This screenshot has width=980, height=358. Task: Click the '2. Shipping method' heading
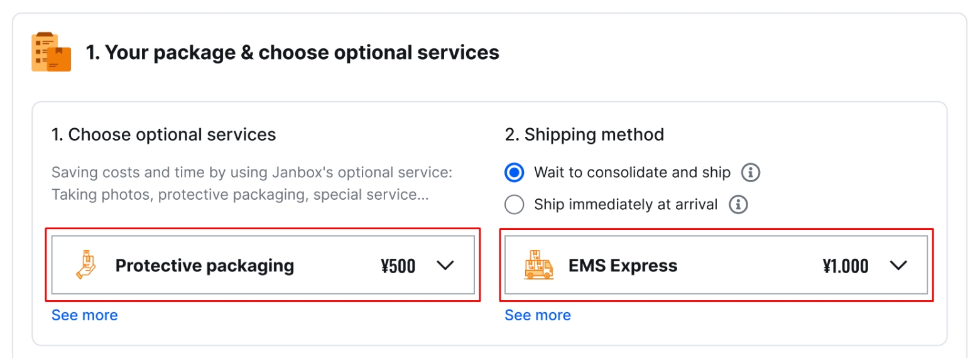(584, 134)
